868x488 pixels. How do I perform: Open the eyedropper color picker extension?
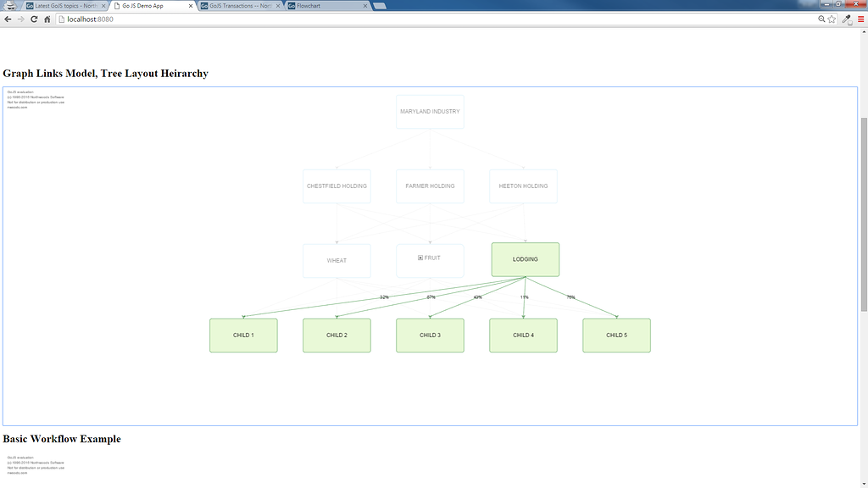point(847,19)
